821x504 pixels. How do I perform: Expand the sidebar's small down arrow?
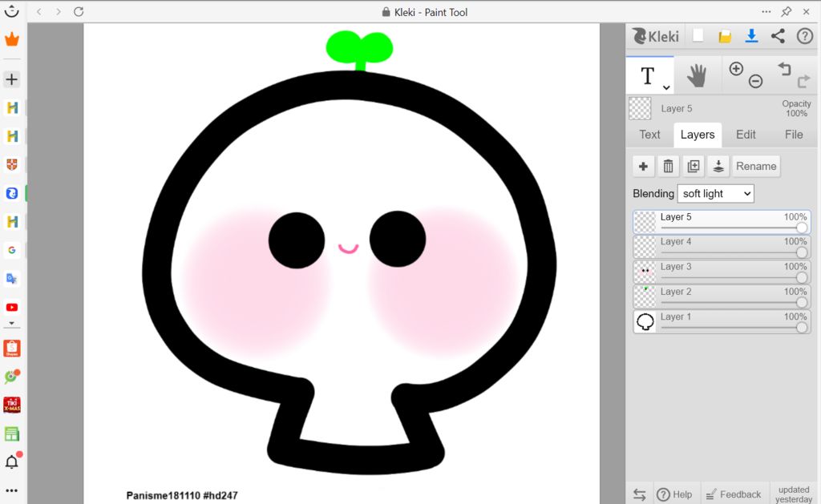[11, 324]
